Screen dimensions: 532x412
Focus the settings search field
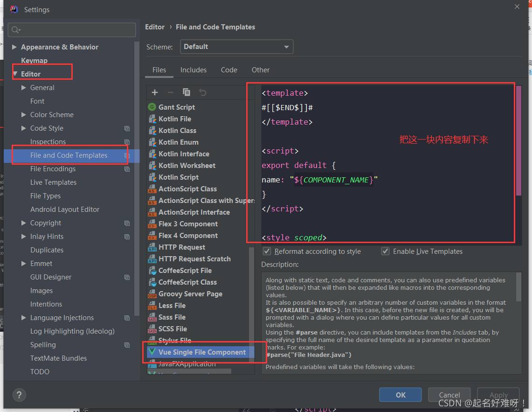[72, 30]
